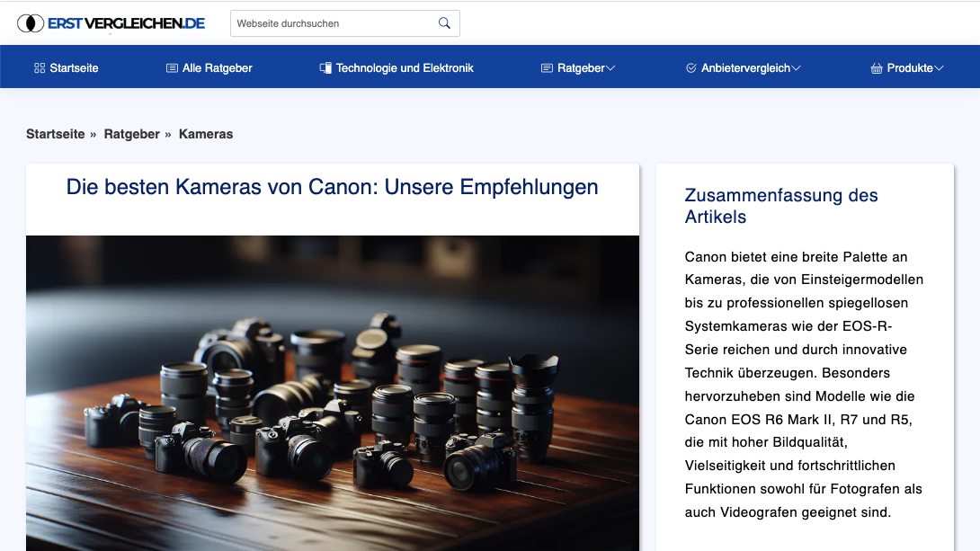Image resolution: width=980 pixels, height=551 pixels.
Task: Click the Startseite breadcrumb link
Action: click(x=55, y=133)
